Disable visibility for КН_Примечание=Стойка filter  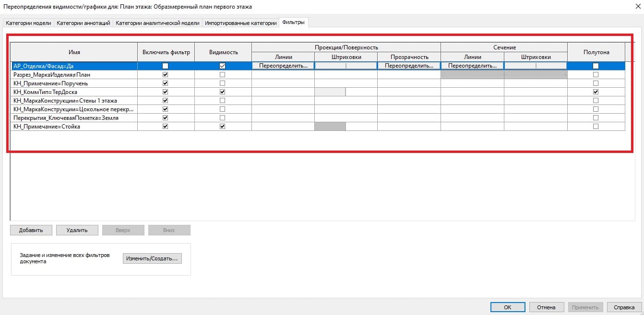click(222, 127)
